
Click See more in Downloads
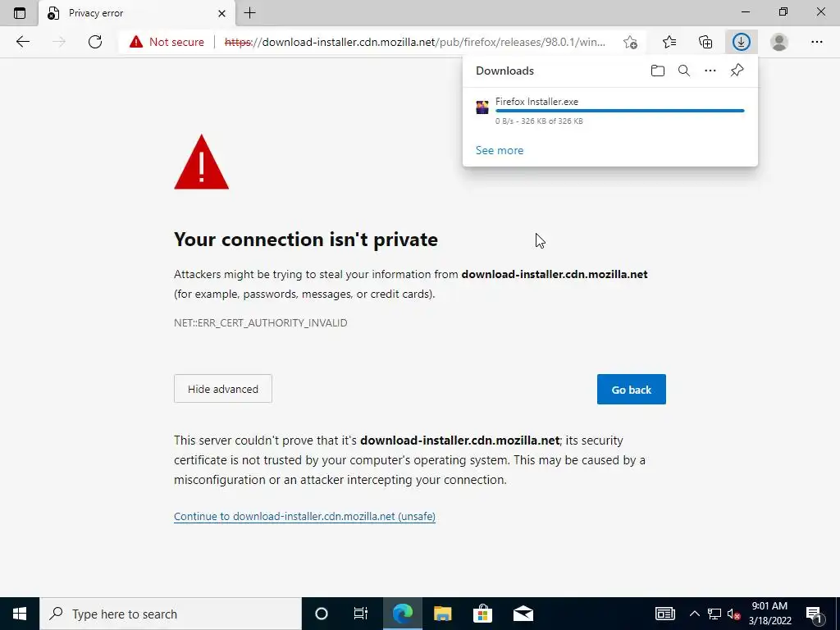pyautogui.click(x=500, y=151)
